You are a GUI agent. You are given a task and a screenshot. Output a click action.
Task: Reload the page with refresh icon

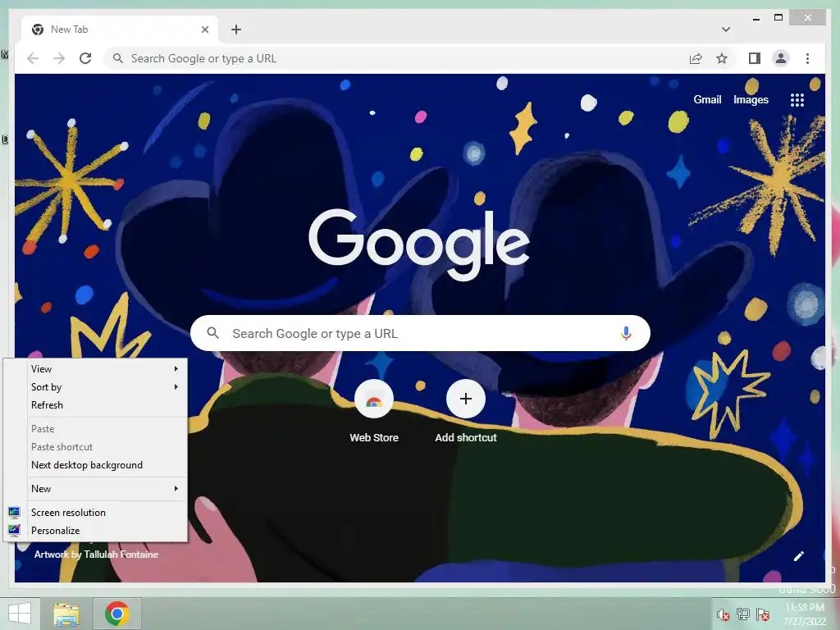click(x=85, y=58)
